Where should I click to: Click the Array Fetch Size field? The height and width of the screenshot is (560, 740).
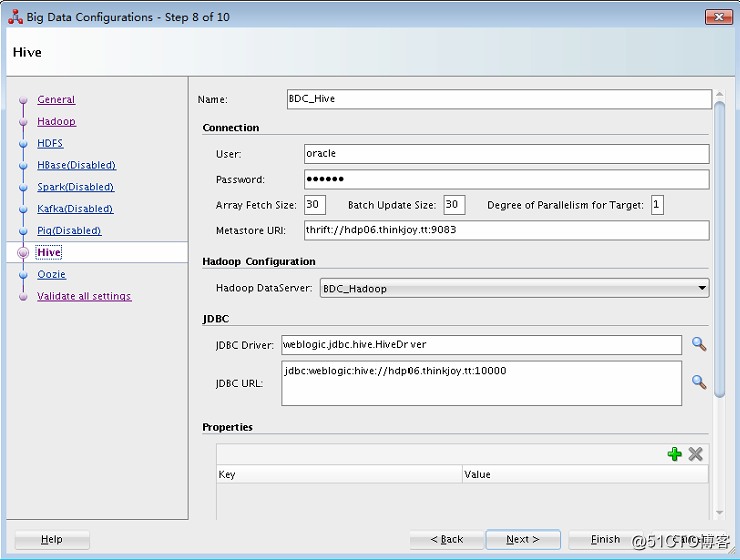click(x=315, y=205)
